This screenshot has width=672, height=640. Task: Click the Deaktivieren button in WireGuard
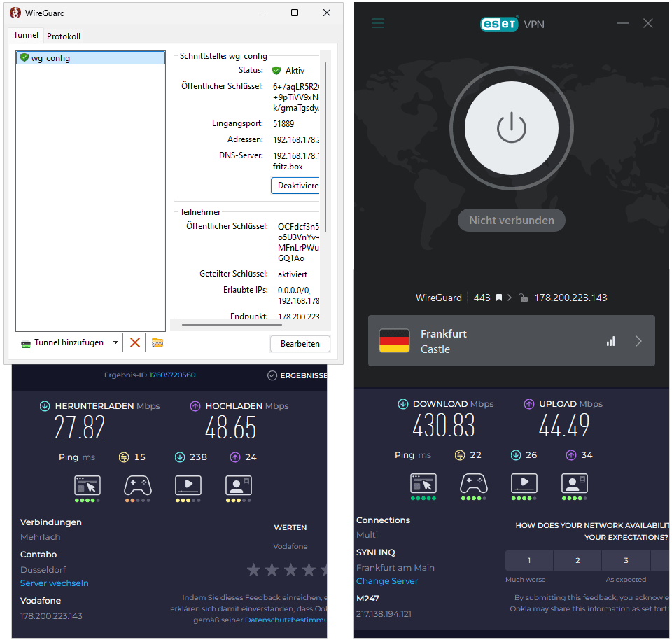[295, 186]
